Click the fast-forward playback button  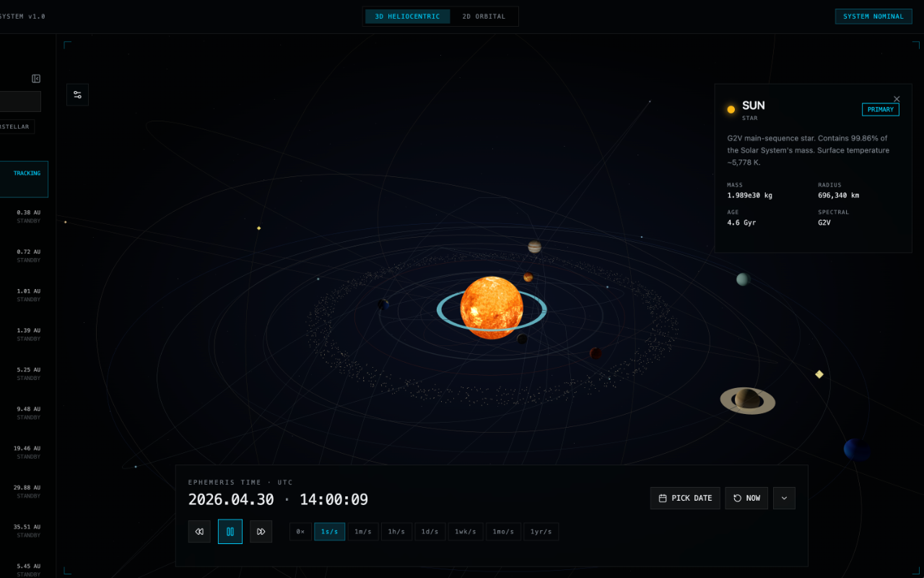[261, 532]
